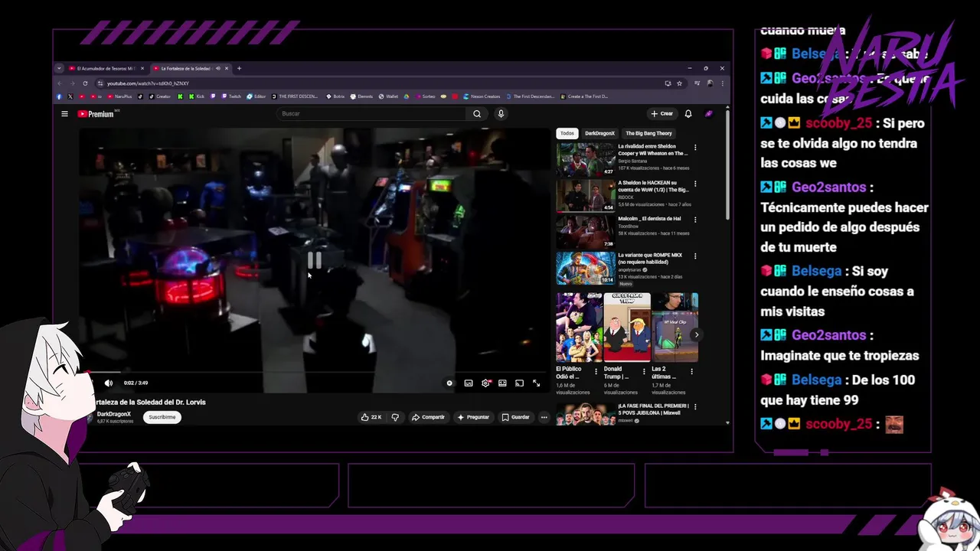This screenshot has width=980, height=551.
Task: Open options for Sheldon HACKEAN video
Action: [x=695, y=184]
